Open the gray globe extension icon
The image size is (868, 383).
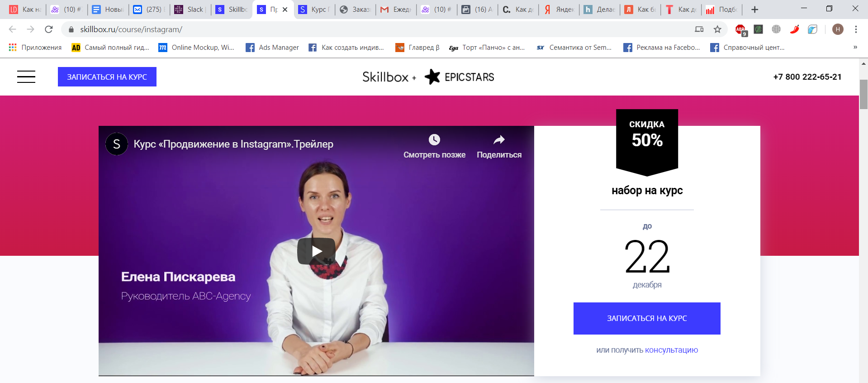pos(776,29)
